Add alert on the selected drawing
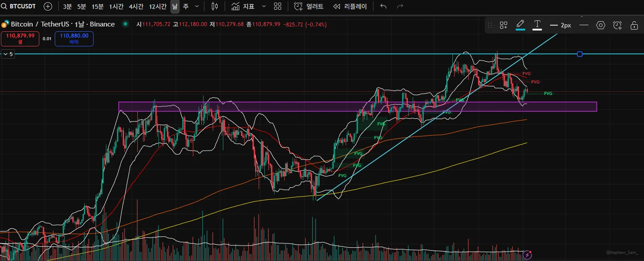644x261 pixels. click(618, 25)
